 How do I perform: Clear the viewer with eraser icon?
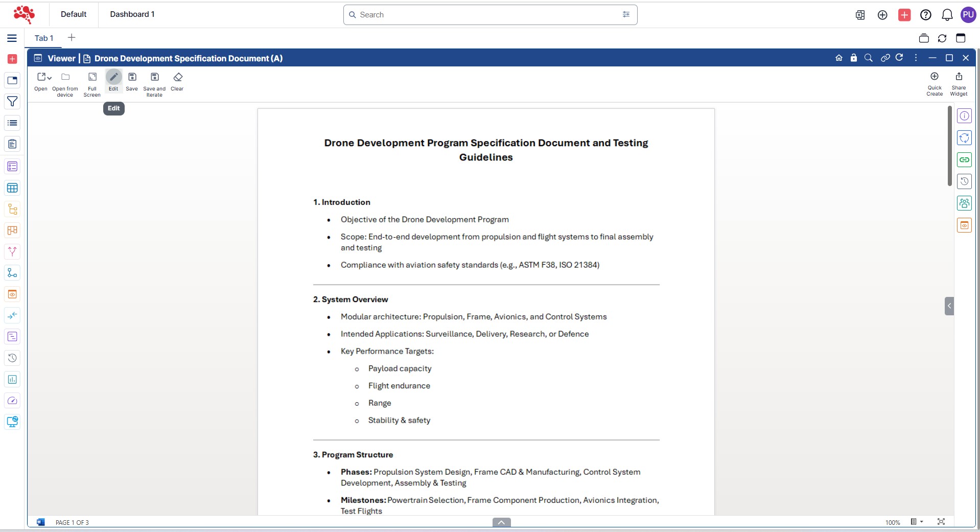177,77
